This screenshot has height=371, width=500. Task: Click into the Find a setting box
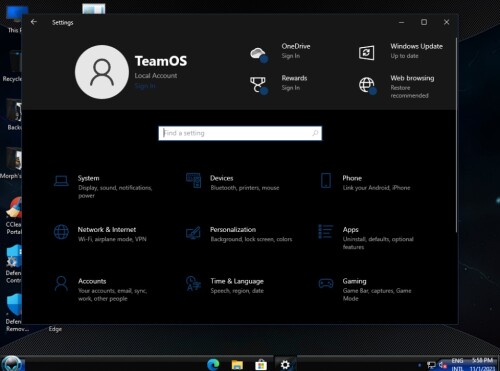click(x=240, y=133)
